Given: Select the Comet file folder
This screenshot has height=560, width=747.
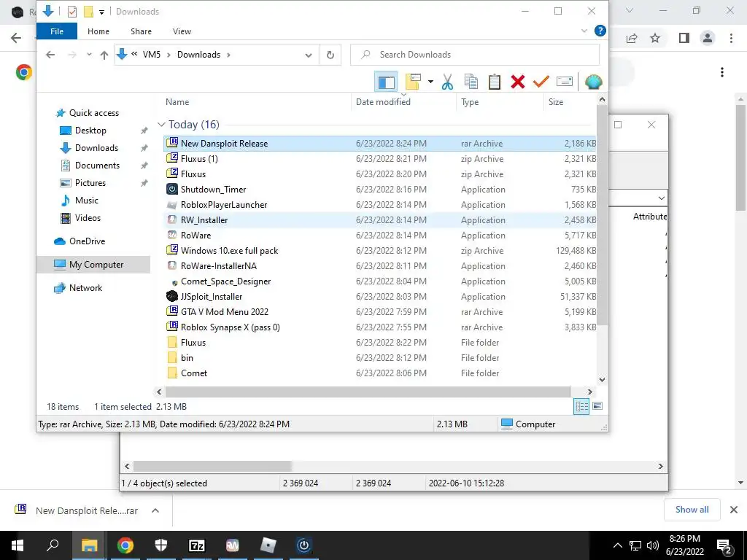Looking at the screenshot, I should pos(379,373).
